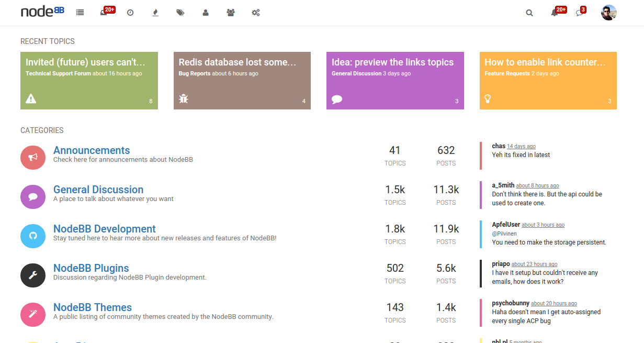Open the Admin cogs icon in the navbar

256,13
